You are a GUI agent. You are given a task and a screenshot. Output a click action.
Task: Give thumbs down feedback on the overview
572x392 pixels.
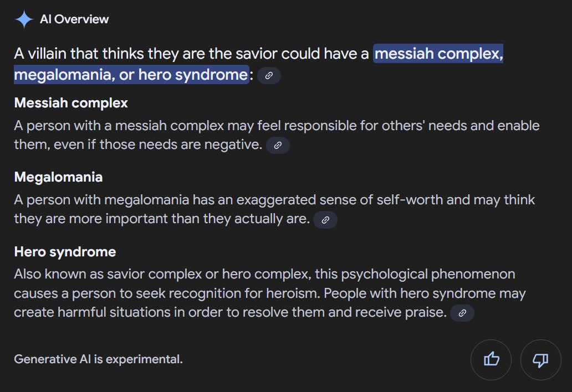pos(540,359)
